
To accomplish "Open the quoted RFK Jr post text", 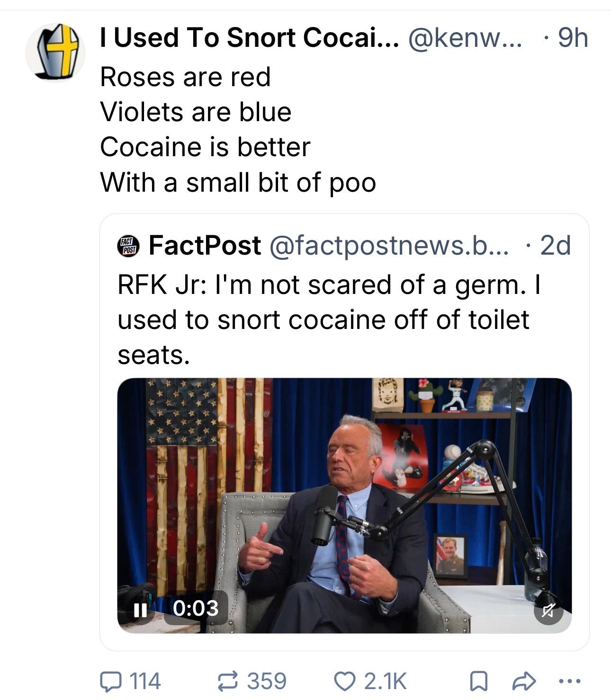I will tap(327, 319).
